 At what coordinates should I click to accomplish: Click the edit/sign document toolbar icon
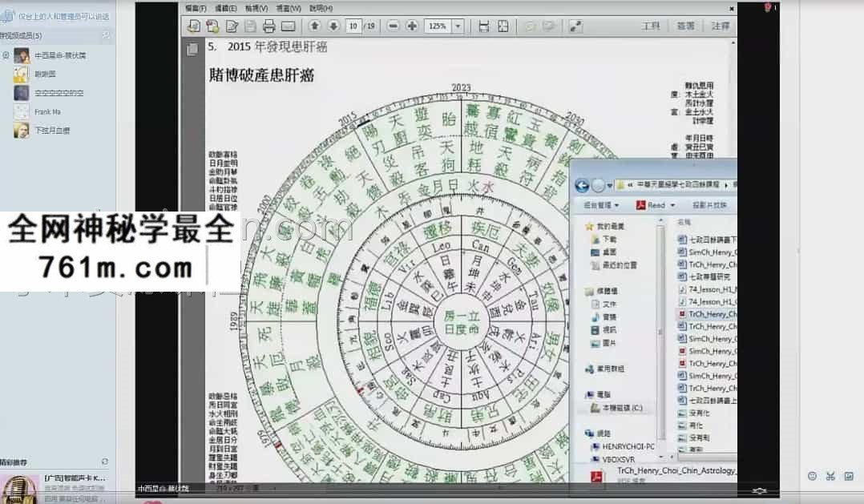tap(232, 26)
